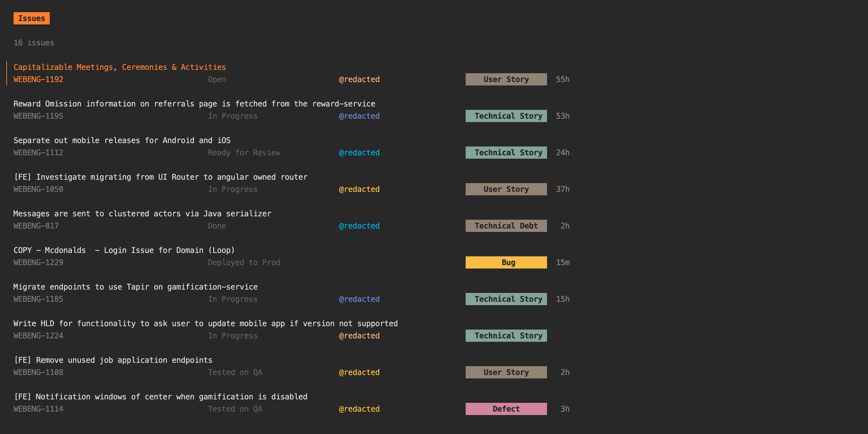The width and height of the screenshot is (868, 434).
Task: Click WEBENG-1224 issue key
Action: (x=38, y=336)
